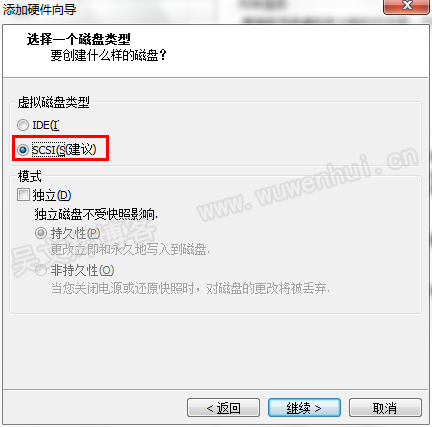Click the 独立(D) checkbox label text

pyautogui.click(x=52, y=195)
